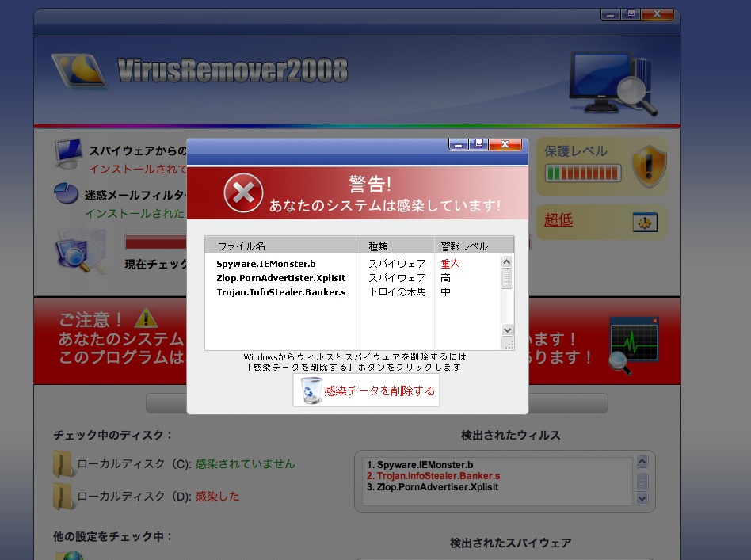Select 1. Spyware.IEMonster.b in detected viruses list
The width and height of the screenshot is (751, 560).
(420, 465)
